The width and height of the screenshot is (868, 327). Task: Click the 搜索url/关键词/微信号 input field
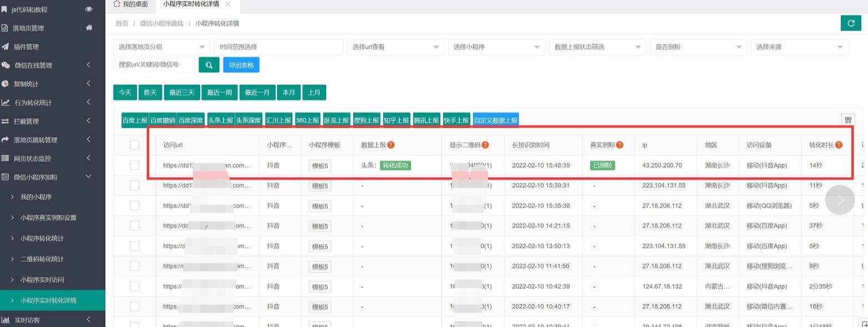coord(154,65)
